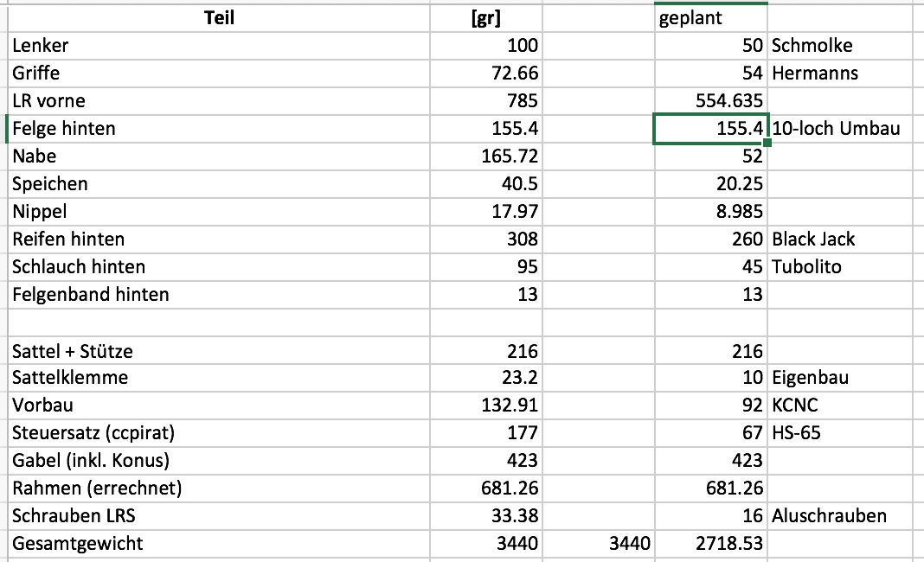Screen dimensions: 924x562
Task: Select the HS-65 Steuersatz cell
Action: [x=840, y=433]
